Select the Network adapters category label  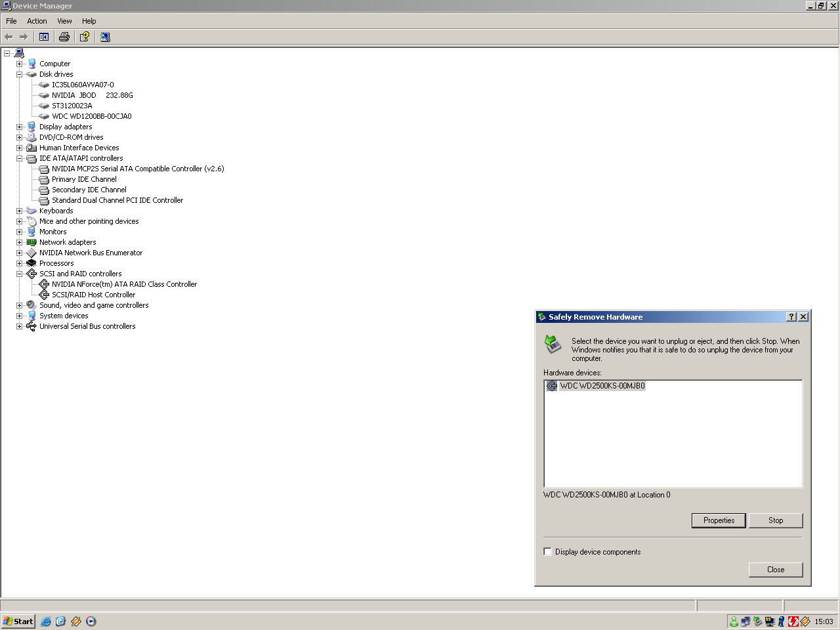[68, 242]
